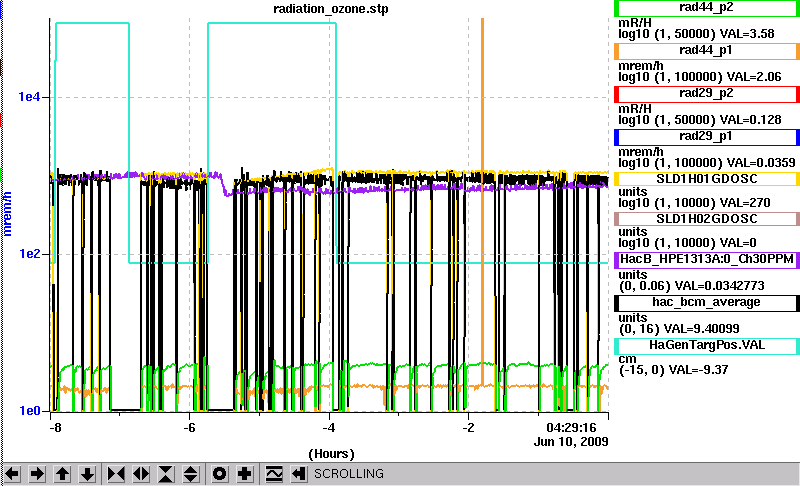800x486 pixels.
Task: Click the -2 hours axis label
Action: click(x=468, y=427)
